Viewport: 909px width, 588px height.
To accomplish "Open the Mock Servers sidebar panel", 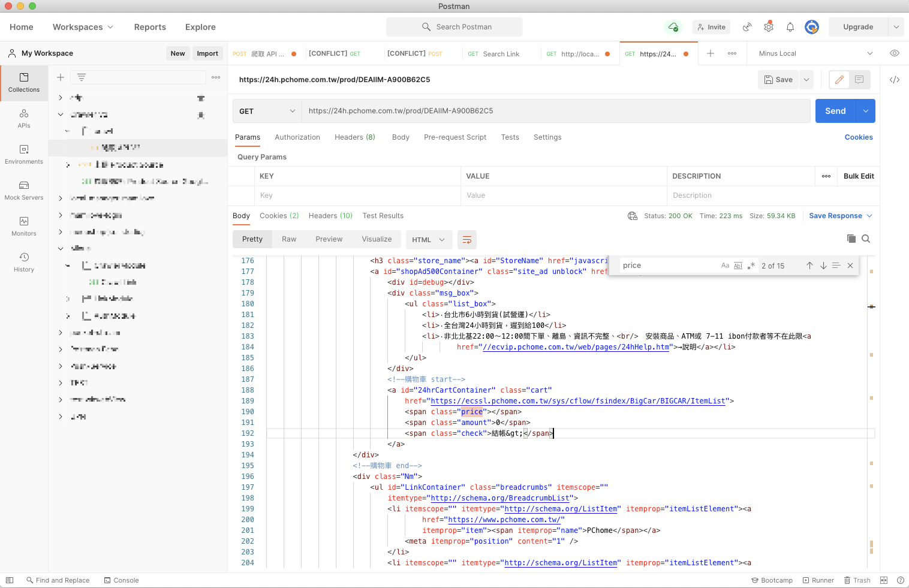I will point(24,191).
